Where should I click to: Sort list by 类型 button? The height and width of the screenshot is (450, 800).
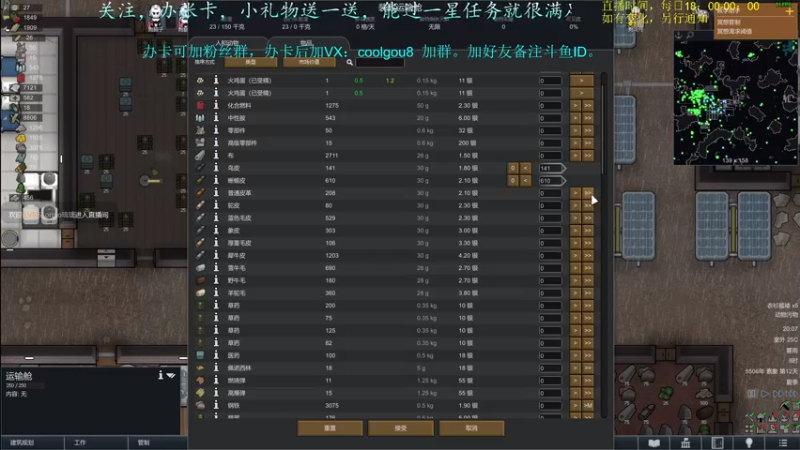(x=251, y=62)
